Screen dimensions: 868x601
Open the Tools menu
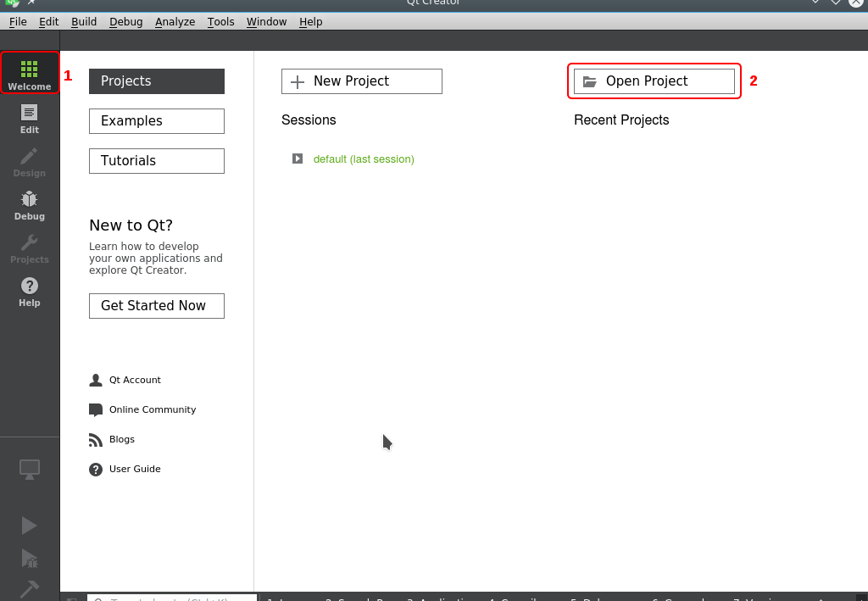[221, 21]
